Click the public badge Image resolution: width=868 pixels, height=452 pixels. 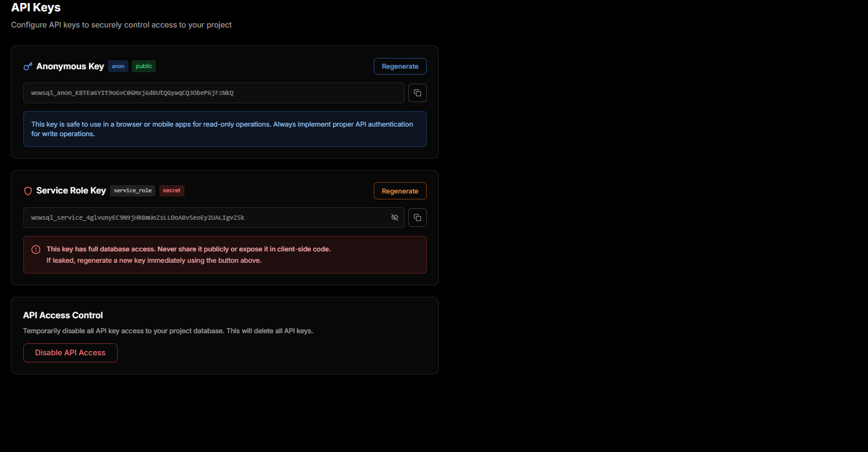tap(143, 66)
